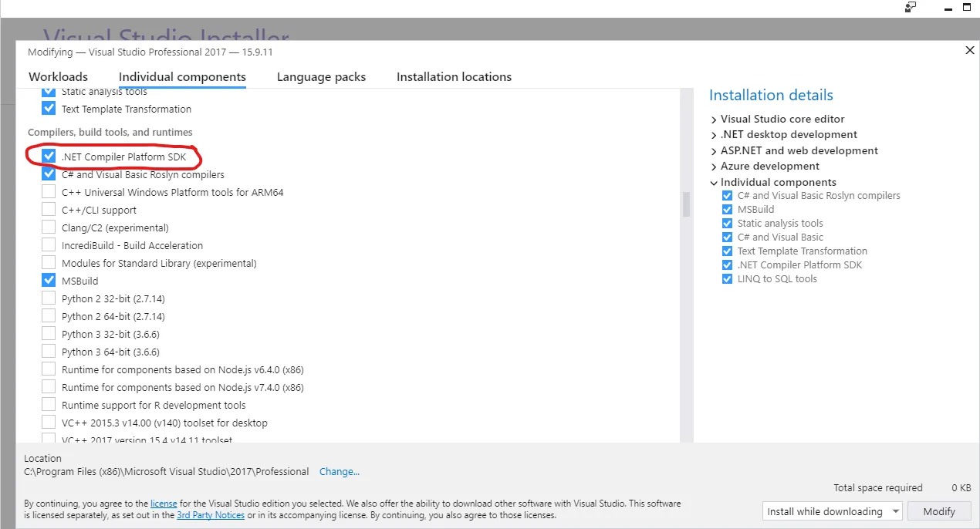Image resolution: width=980 pixels, height=529 pixels.
Task: Check Runtime for Node.js v7.4.0 (x86)
Action: pos(49,387)
